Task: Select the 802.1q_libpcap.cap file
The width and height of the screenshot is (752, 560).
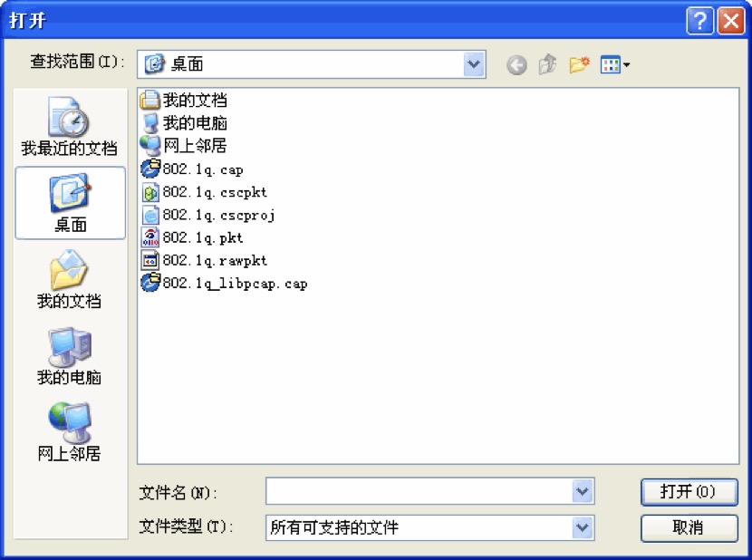Action: (234, 284)
